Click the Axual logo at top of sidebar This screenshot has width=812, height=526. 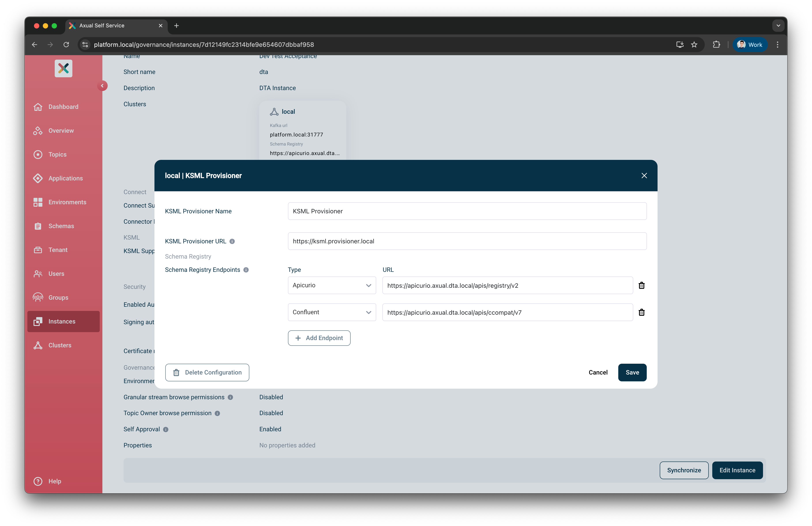(64, 68)
